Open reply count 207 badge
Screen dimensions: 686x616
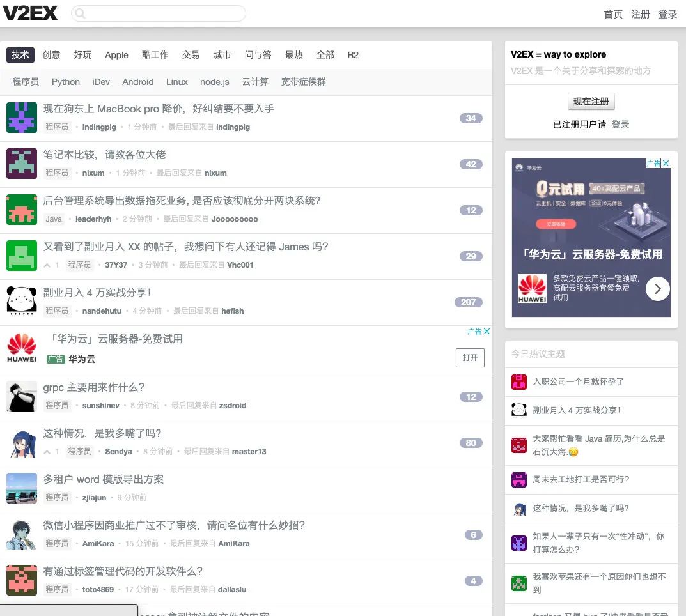click(x=468, y=302)
